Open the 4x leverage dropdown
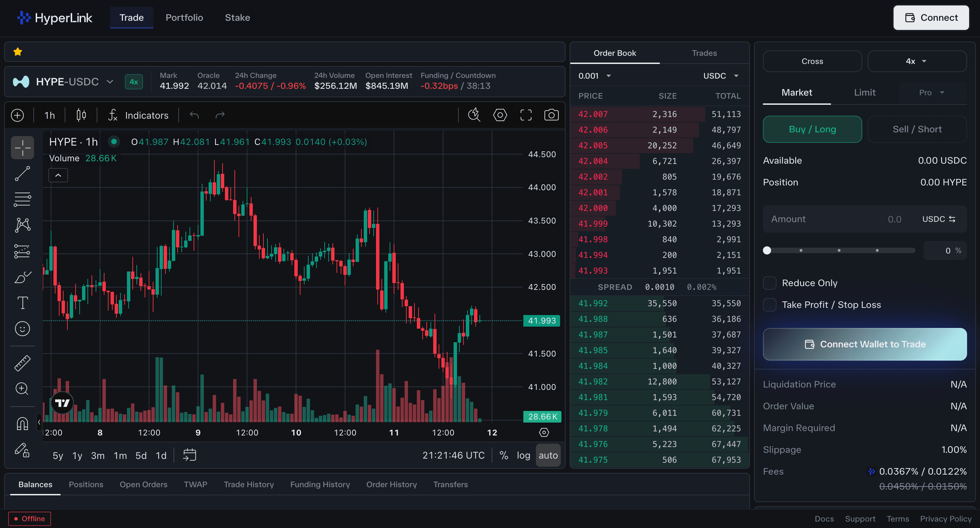This screenshot has height=528, width=980. [917, 61]
